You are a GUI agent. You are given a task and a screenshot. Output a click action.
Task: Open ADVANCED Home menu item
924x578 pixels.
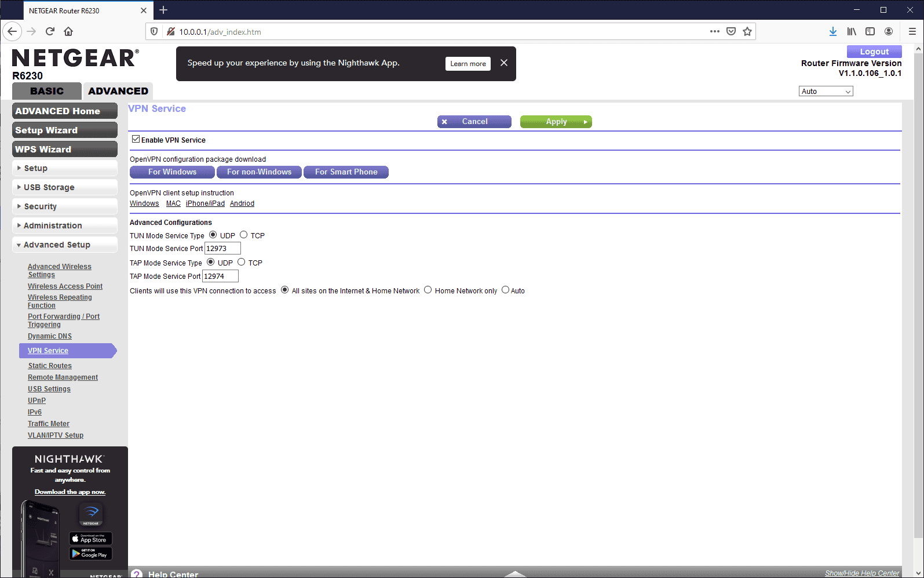[65, 111]
